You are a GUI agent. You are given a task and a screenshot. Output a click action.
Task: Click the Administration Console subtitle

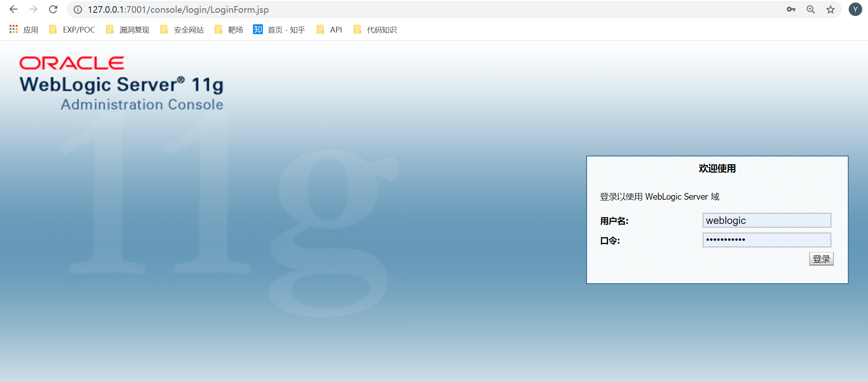click(x=142, y=105)
